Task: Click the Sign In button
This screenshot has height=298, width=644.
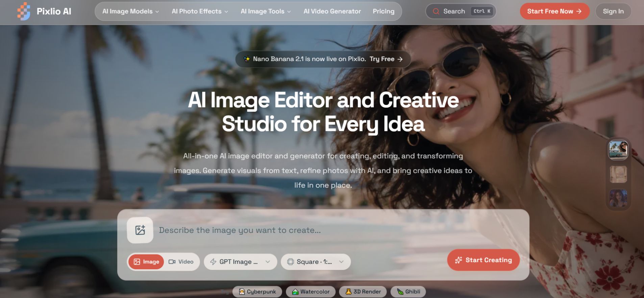Action: (613, 11)
